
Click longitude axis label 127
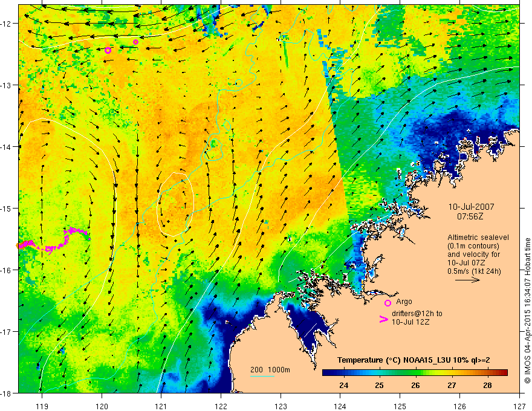(519, 406)
